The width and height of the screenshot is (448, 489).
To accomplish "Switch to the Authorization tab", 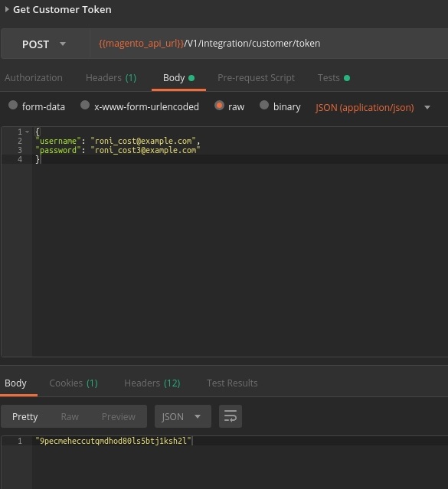I will tap(34, 77).
